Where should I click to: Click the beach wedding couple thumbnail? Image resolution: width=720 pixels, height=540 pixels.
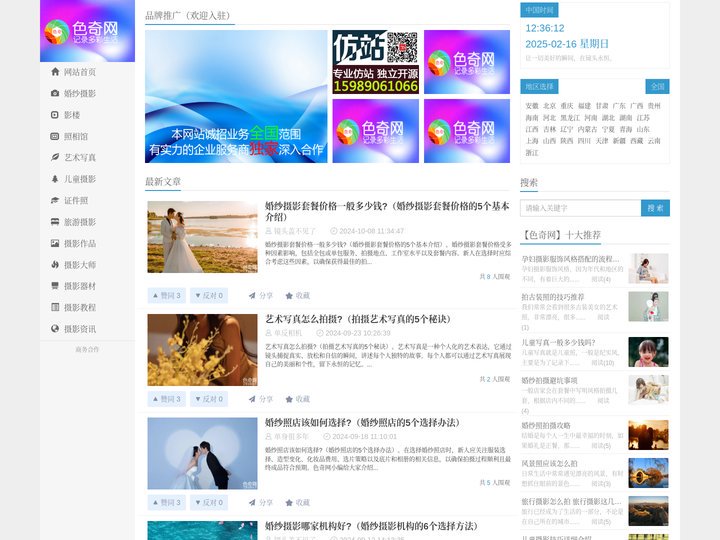tap(202, 237)
